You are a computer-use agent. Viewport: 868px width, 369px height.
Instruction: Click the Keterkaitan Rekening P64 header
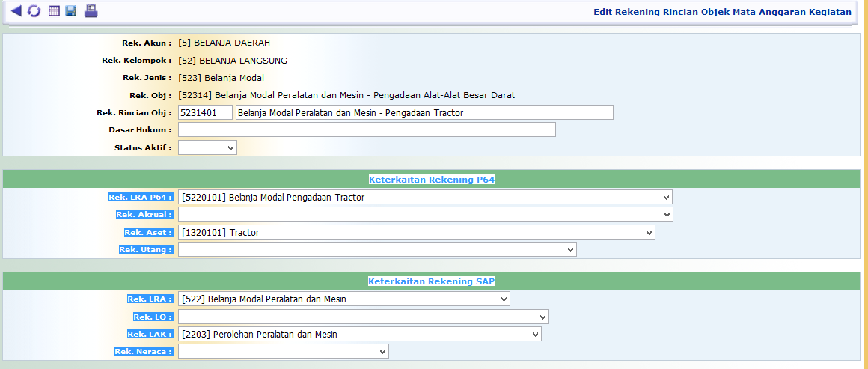point(432,180)
